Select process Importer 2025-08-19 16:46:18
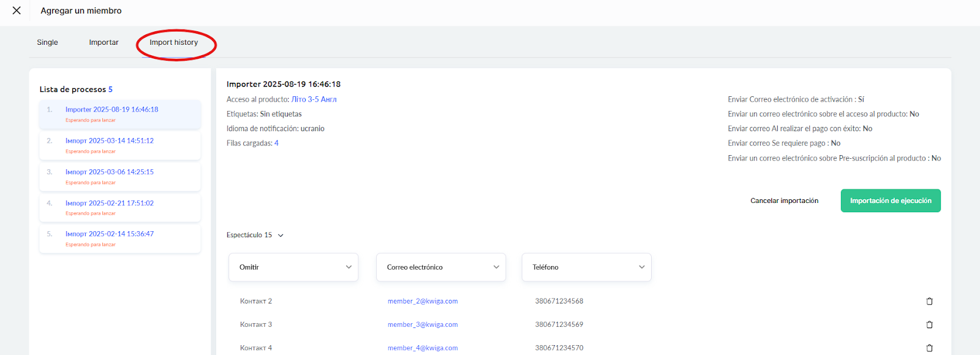980x355 pixels. coord(111,110)
